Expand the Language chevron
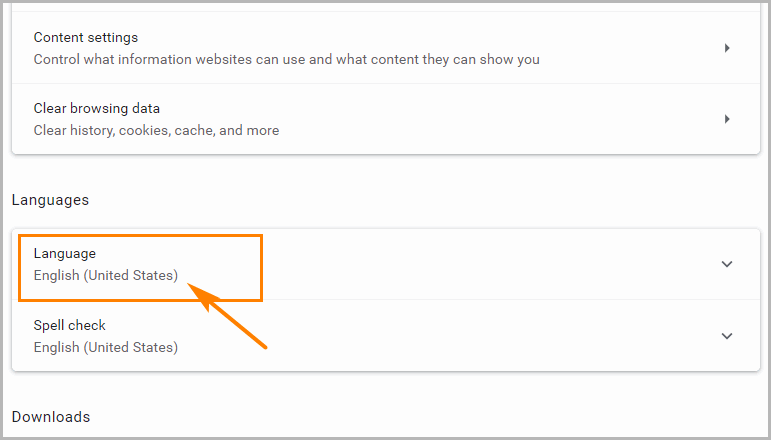 [727, 264]
